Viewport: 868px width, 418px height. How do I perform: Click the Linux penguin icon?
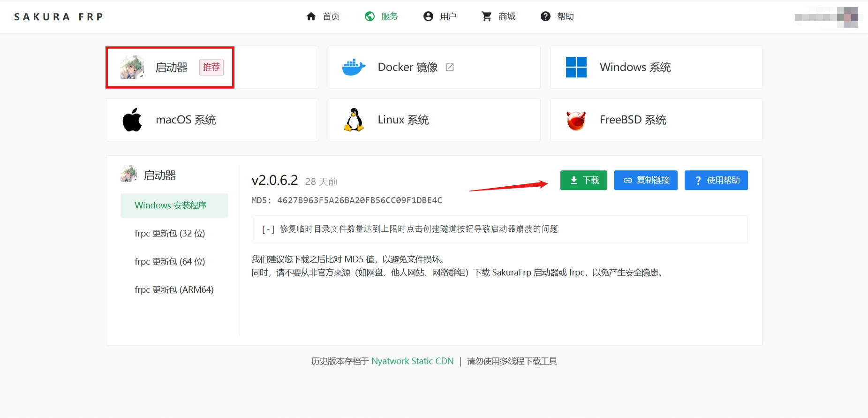coord(354,120)
